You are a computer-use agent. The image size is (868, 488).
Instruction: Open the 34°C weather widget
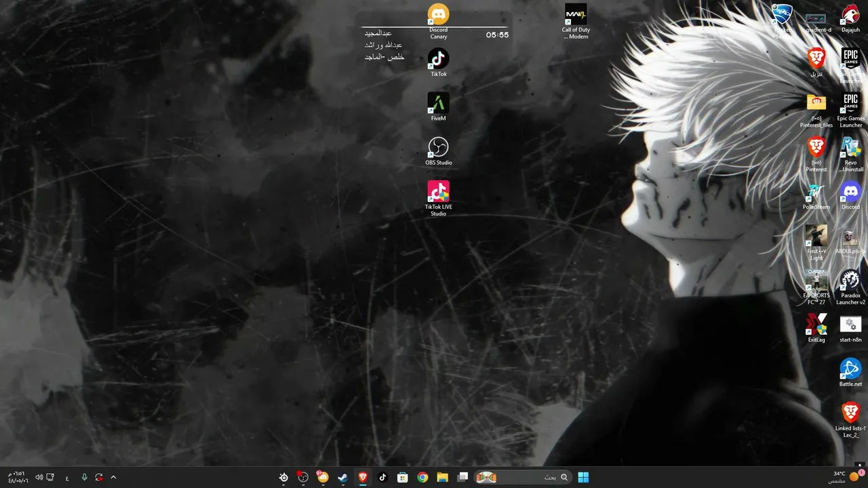click(x=845, y=477)
